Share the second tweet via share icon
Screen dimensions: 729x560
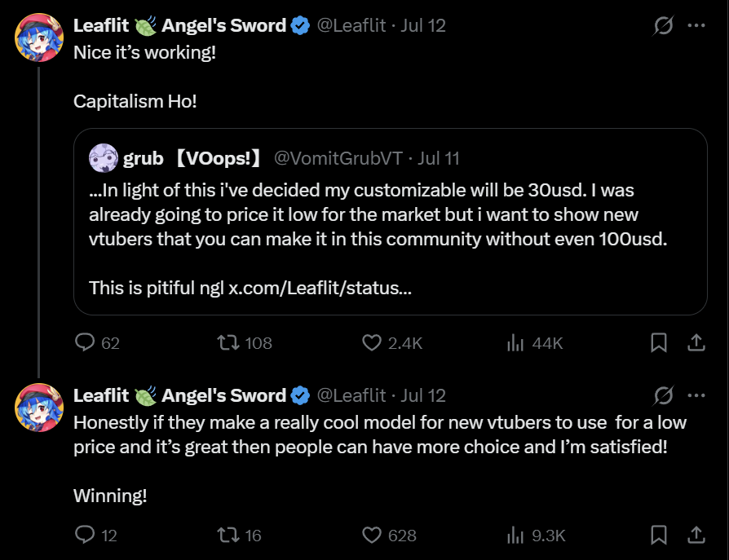[x=696, y=535]
